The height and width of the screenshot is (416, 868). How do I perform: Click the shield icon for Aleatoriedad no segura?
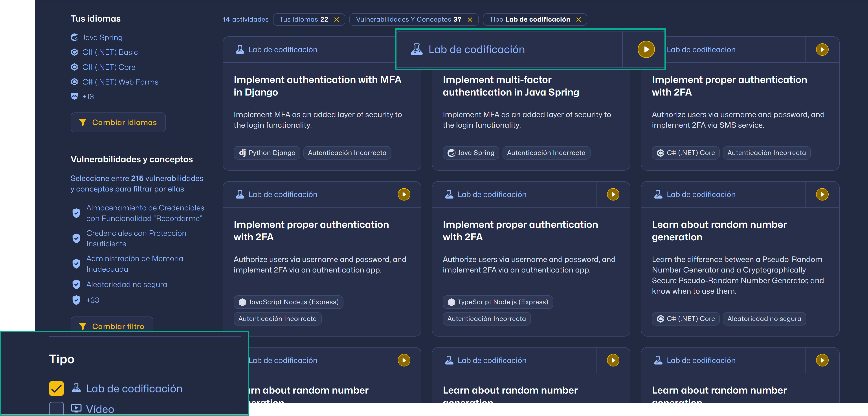pyautogui.click(x=77, y=285)
